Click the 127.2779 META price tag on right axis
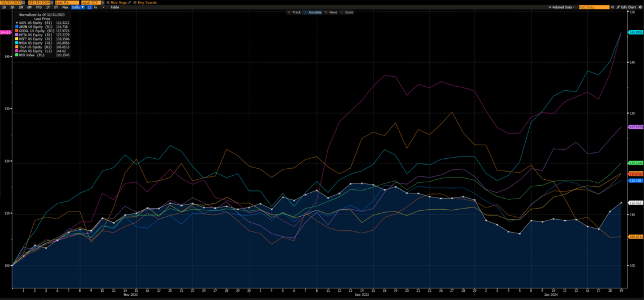Viewport: 644px width, 300px height. coord(635,127)
